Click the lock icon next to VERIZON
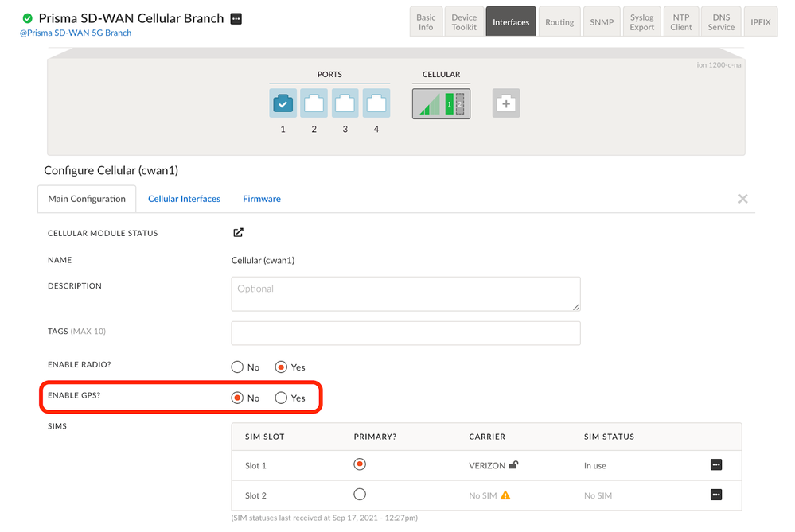 tap(514, 465)
